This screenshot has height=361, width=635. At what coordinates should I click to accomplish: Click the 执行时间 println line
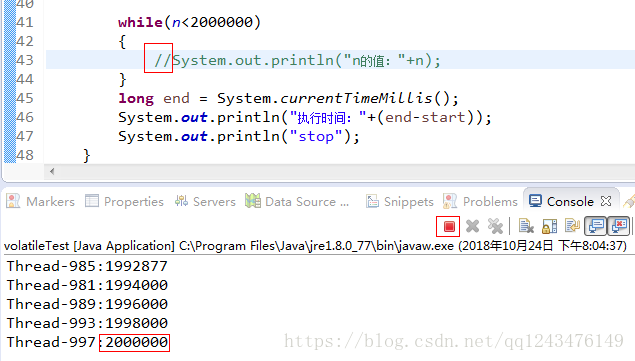(x=305, y=117)
